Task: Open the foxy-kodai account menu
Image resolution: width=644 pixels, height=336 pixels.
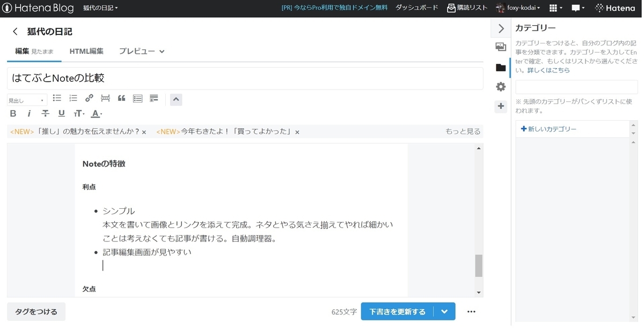Action: [518, 8]
